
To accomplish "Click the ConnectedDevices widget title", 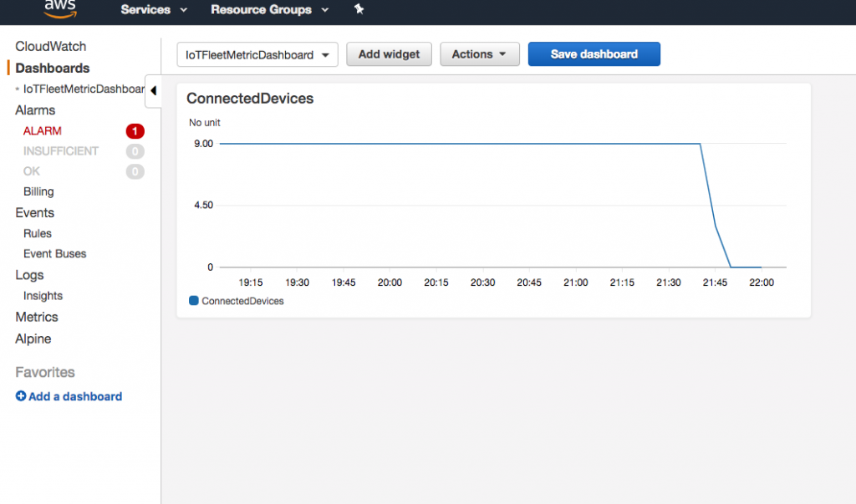I will (250, 99).
